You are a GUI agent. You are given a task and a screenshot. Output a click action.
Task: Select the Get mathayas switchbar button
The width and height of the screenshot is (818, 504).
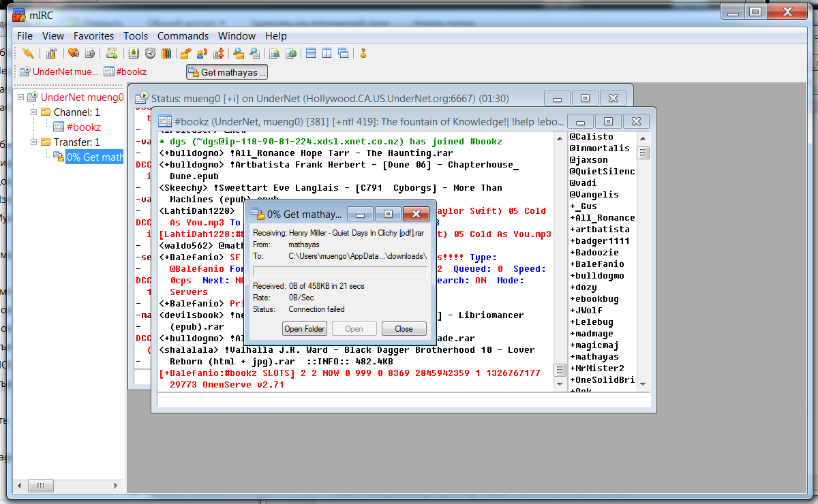227,72
